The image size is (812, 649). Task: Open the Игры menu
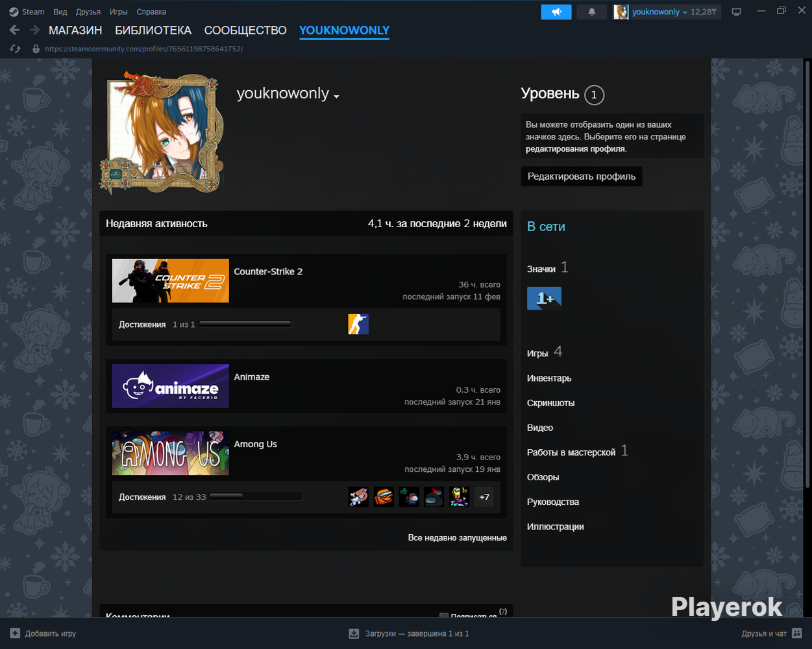(x=119, y=12)
